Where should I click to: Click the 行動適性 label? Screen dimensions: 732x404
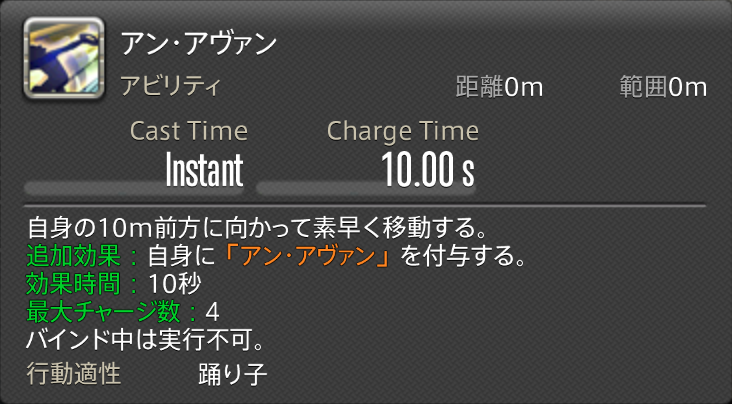point(74,374)
